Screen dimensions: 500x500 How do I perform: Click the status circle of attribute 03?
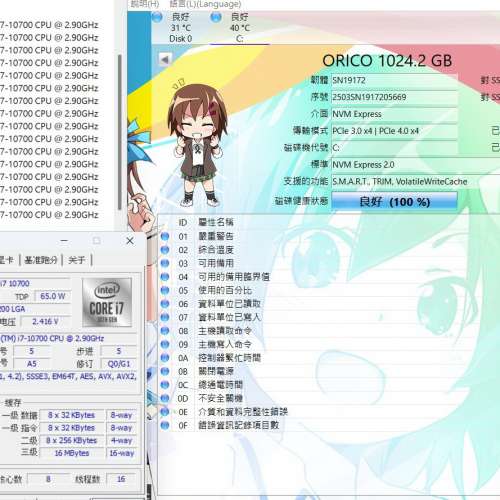tap(165, 263)
